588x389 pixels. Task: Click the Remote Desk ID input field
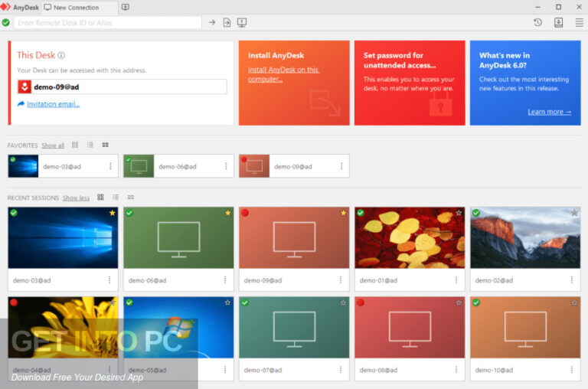(x=108, y=22)
